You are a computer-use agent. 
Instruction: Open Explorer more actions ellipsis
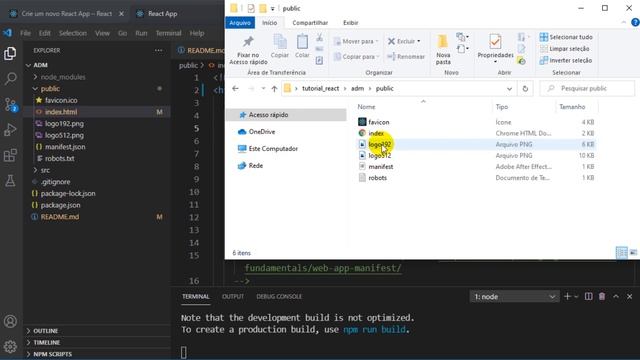(158, 50)
